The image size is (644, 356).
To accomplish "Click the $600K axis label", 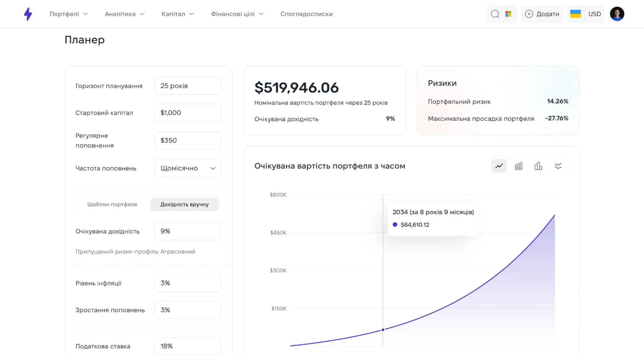I will 278,195.
